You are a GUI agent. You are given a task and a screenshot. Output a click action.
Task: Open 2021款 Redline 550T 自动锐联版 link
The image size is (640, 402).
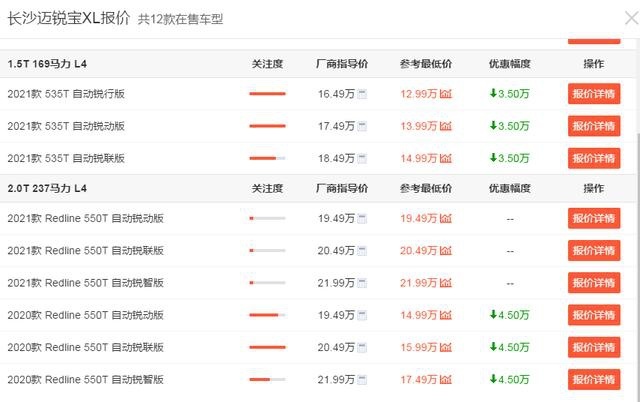click(x=86, y=251)
